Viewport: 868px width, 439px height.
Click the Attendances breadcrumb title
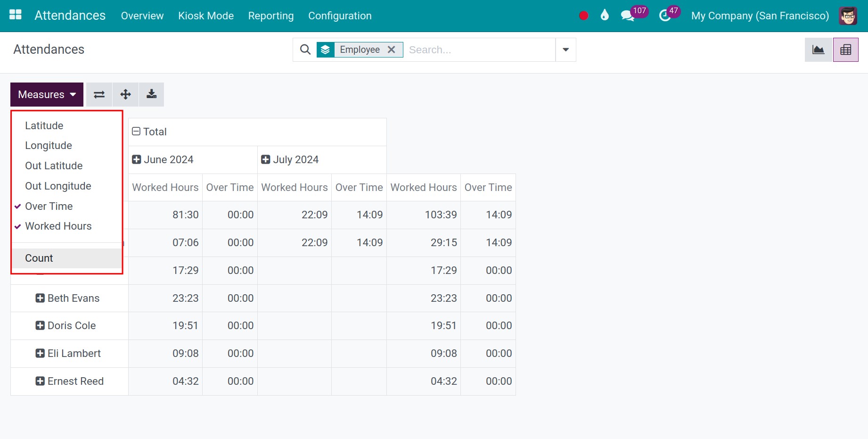49,50
